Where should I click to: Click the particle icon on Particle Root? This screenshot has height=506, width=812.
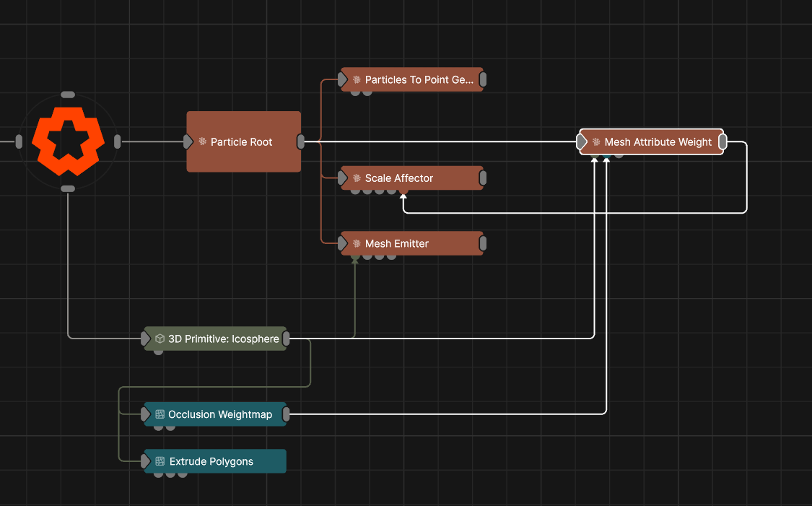pyautogui.click(x=203, y=142)
